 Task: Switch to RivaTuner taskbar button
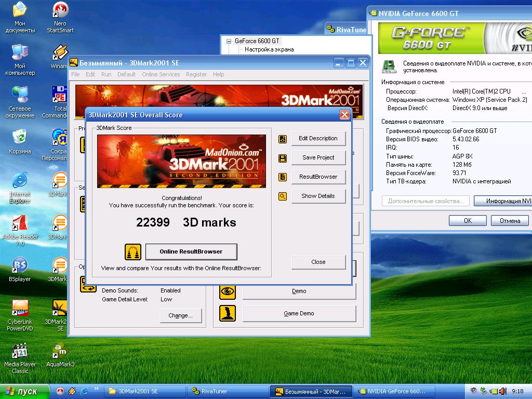click(x=228, y=392)
